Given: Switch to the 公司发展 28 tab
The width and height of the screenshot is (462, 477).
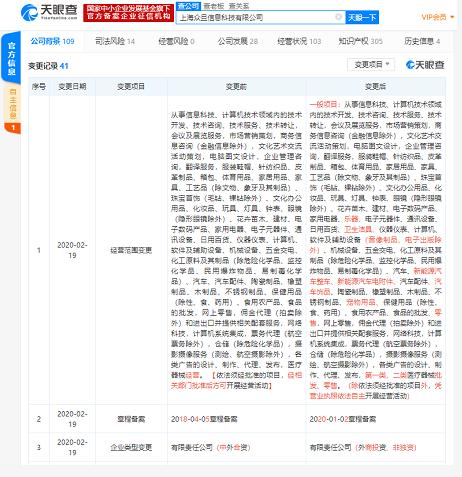Looking at the screenshot, I should pos(238,41).
